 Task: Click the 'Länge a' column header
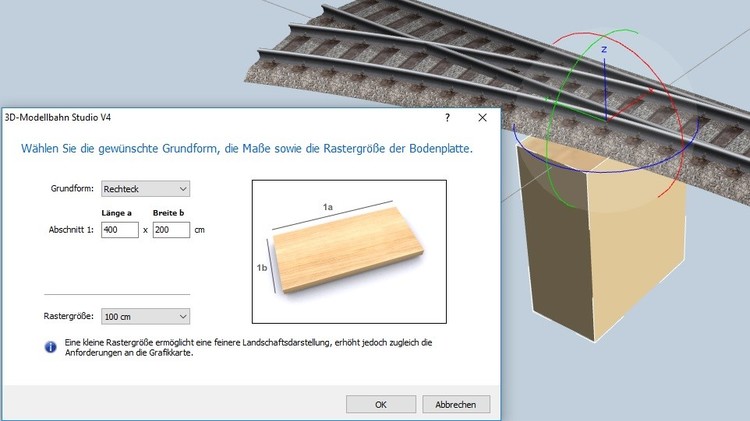click(x=116, y=213)
